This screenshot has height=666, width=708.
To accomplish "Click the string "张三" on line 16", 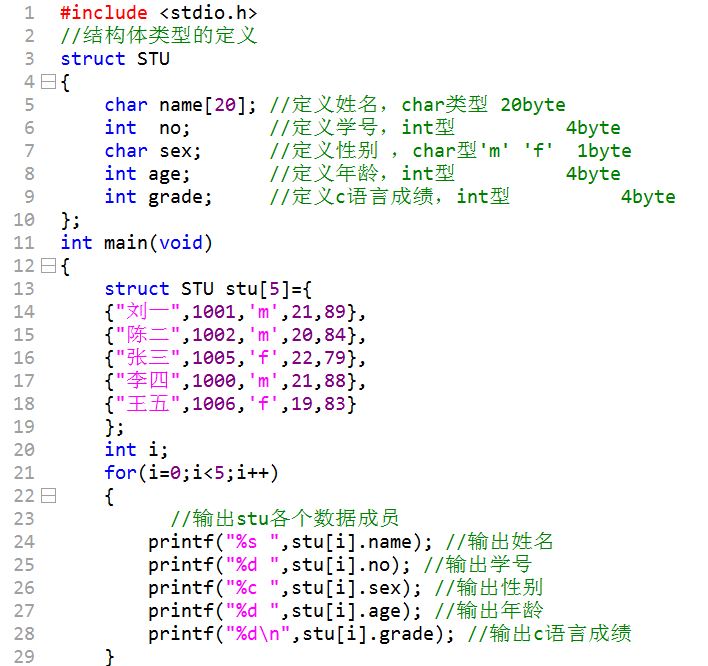I will [x=148, y=358].
